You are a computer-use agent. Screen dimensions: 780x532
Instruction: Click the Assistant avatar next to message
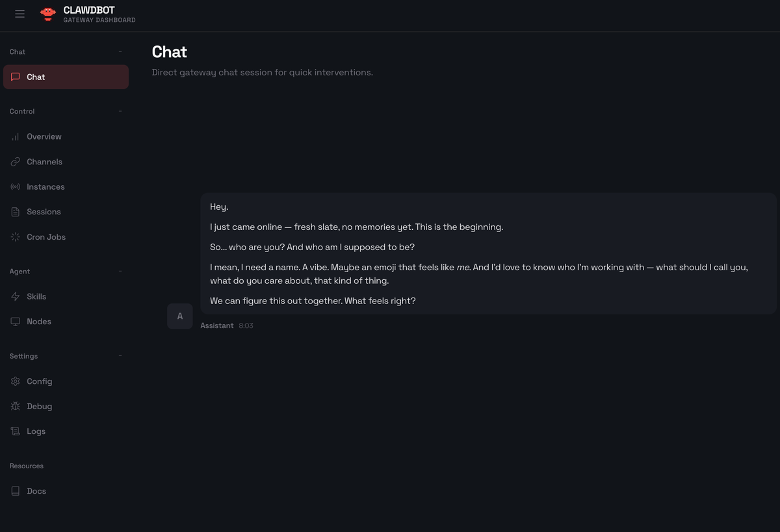click(179, 316)
